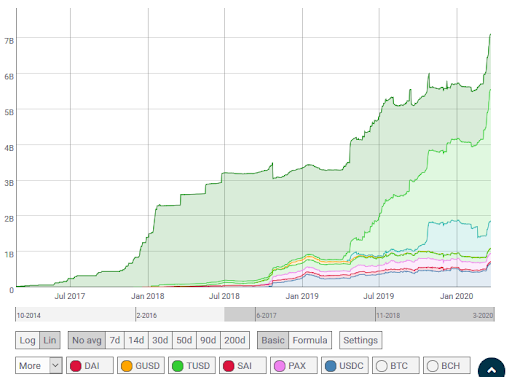Click the 11-2018 marker on timeline

point(388,315)
